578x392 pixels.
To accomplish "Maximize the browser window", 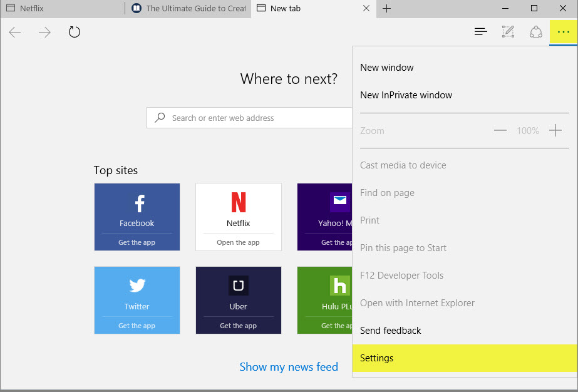I will coord(534,8).
